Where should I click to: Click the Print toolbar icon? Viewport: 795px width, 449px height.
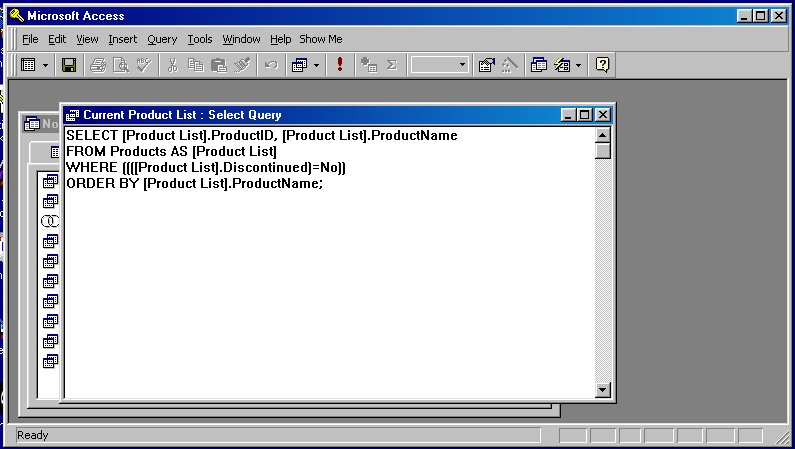coord(98,65)
